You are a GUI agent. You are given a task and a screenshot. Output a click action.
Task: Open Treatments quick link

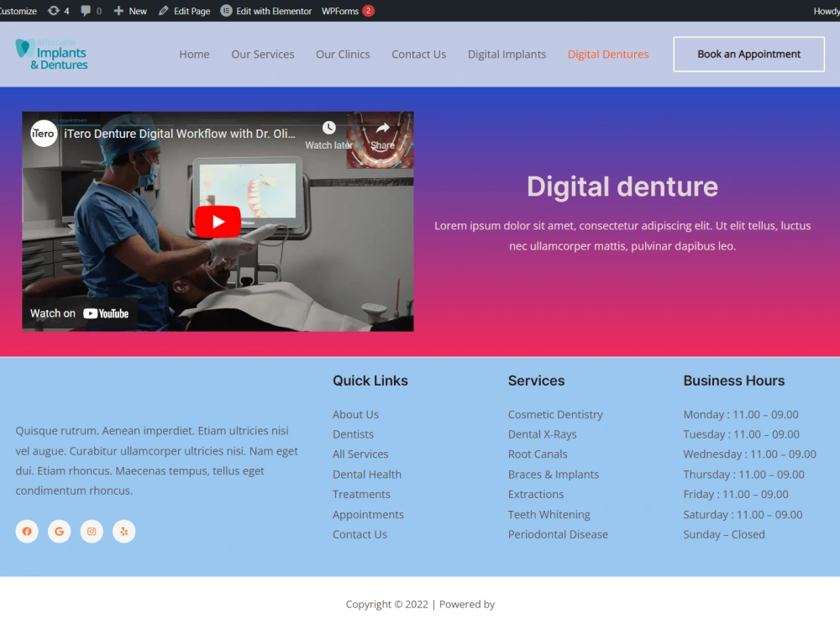(x=361, y=495)
